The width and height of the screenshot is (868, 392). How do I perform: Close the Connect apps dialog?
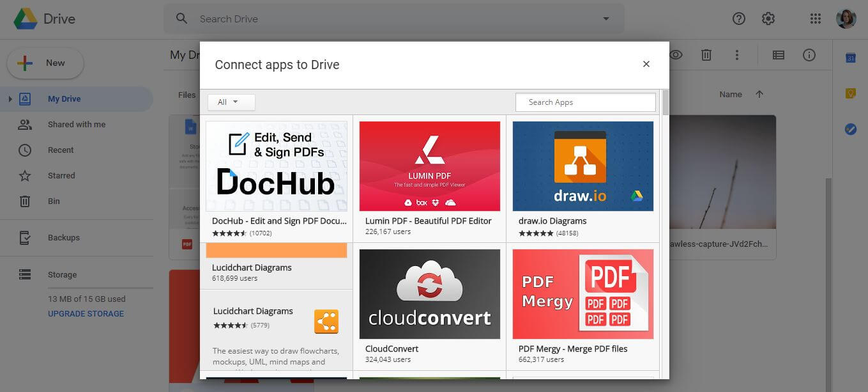click(646, 64)
